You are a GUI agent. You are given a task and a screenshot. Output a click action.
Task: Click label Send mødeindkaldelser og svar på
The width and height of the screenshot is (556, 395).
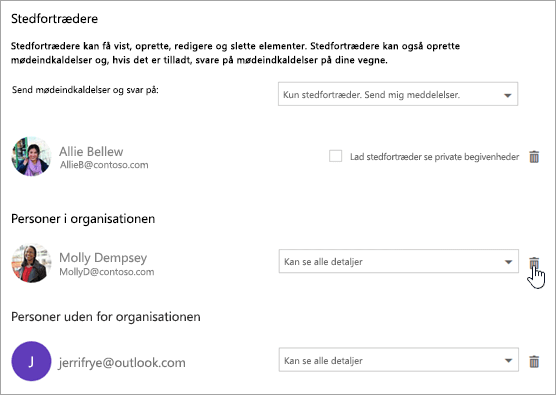point(85,90)
